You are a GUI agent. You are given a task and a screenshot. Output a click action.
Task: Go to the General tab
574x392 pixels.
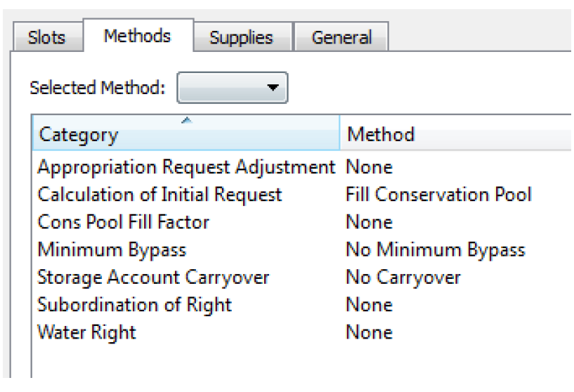[x=341, y=37]
